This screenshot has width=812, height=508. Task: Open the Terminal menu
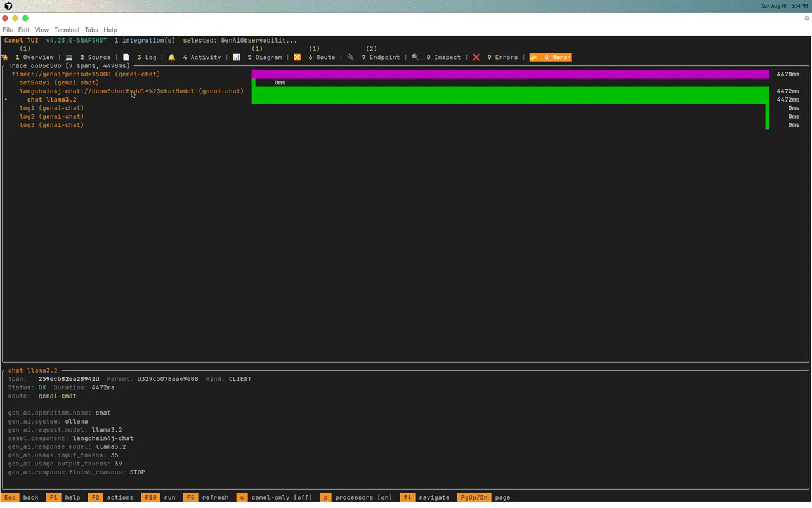pyautogui.click(x=67, y=30)
